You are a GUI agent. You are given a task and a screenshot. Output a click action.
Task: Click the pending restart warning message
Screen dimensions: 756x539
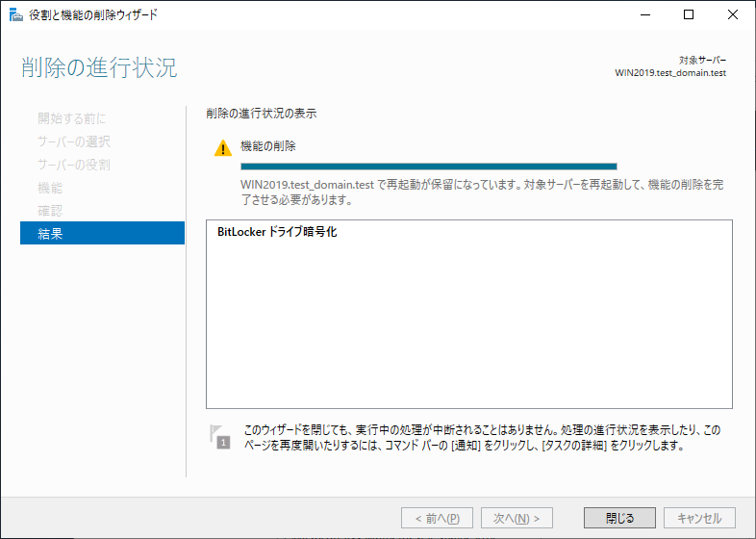coord(482,192)
